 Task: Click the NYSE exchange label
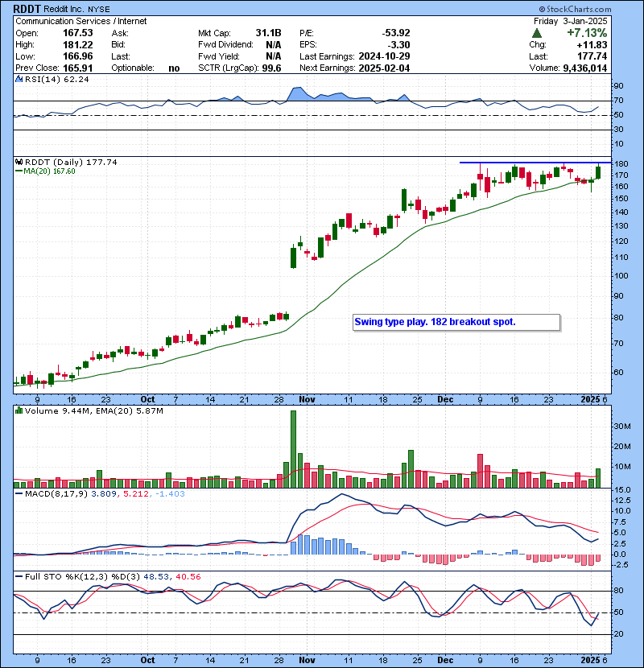pos(99,9)
